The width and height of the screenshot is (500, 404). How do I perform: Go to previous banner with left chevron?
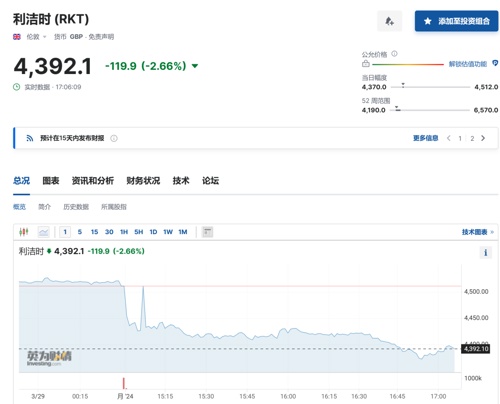tap(449, 138)
